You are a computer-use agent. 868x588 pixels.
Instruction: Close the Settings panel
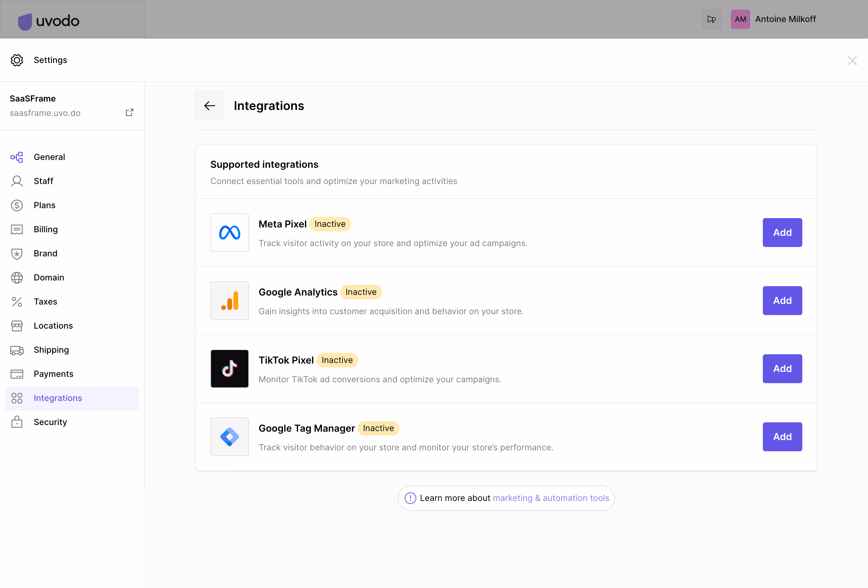click(852, 61)
